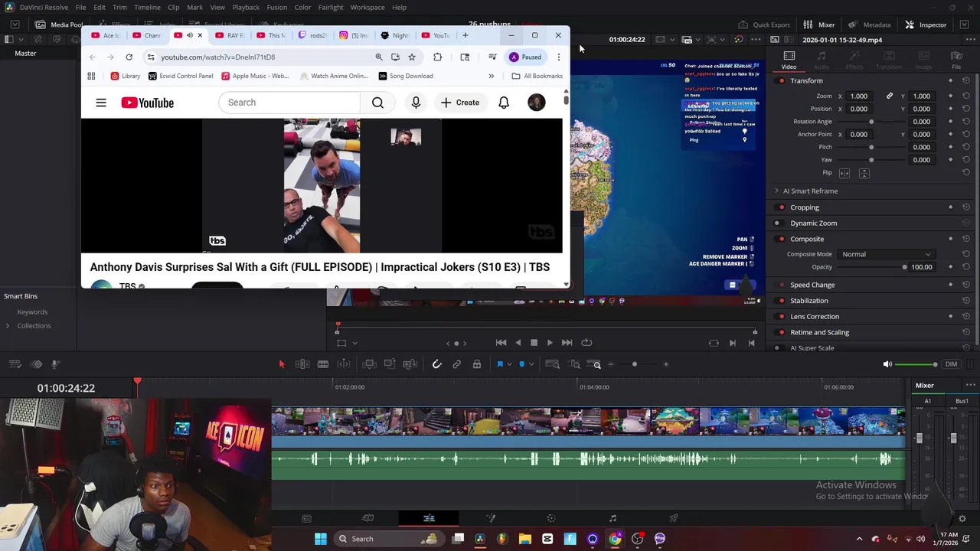
Task: Adjust timeline zoom slider handle
Action: tap(634, 364)
